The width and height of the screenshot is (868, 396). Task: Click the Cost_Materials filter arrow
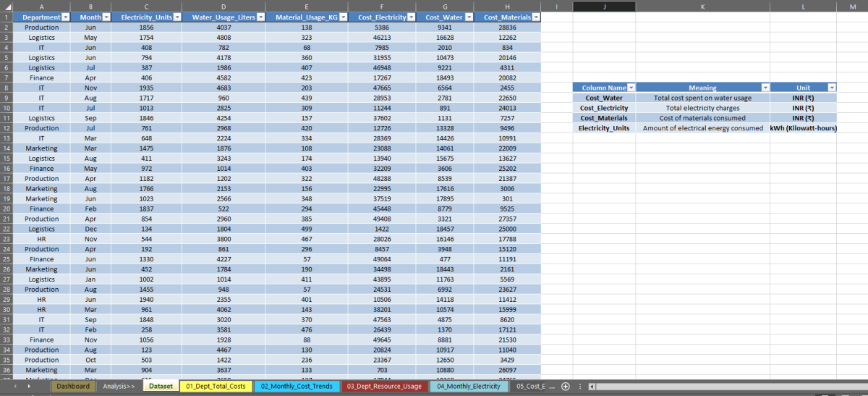click(x=535, y=17)
